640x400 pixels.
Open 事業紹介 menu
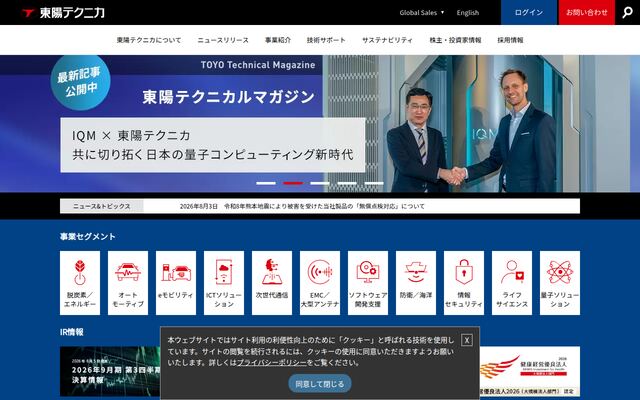click(x=278, y=40)
